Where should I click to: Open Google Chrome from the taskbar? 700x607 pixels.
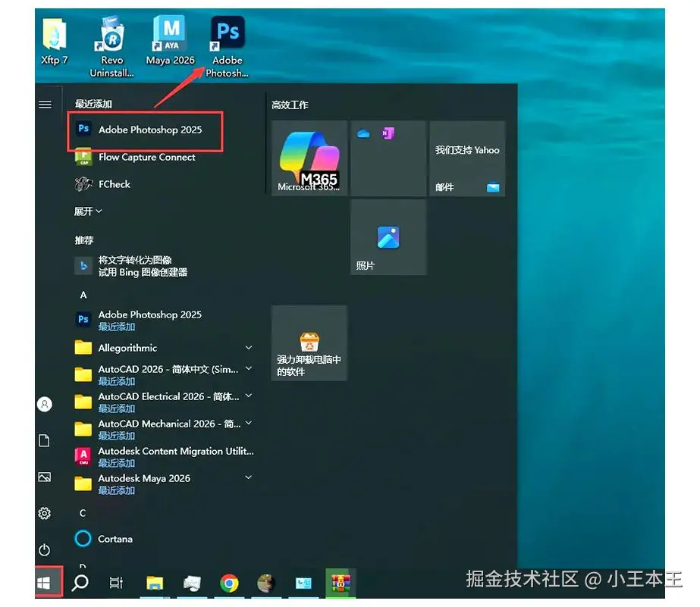click(x=229, y=583)
